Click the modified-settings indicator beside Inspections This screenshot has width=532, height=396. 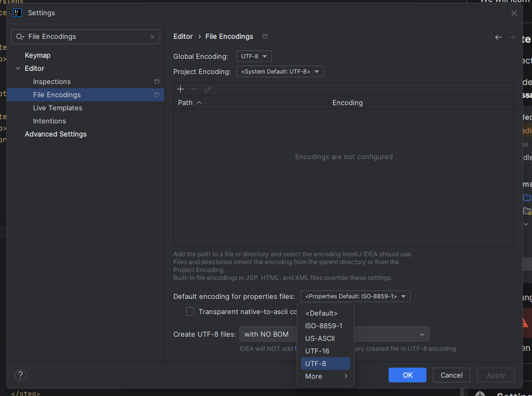(x=156, y=81)
